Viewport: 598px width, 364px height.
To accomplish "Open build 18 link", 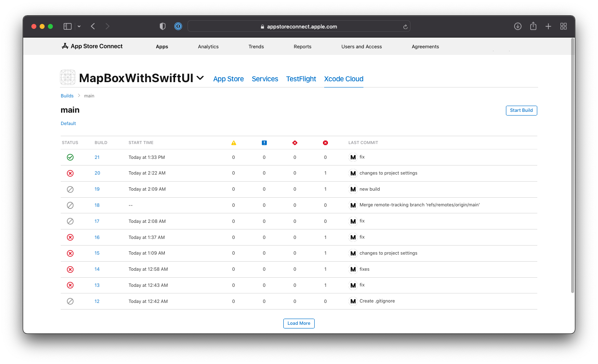I will coord(97,205).
